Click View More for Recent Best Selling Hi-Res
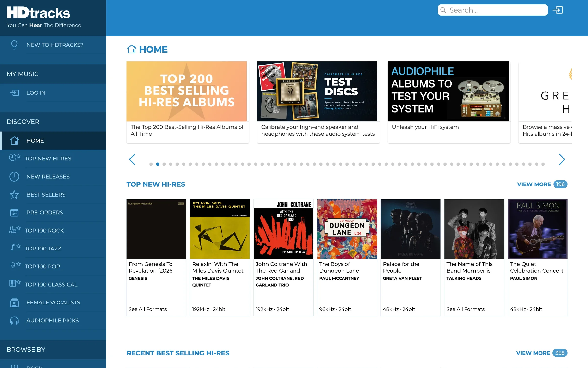 click(x=542, y=353)
